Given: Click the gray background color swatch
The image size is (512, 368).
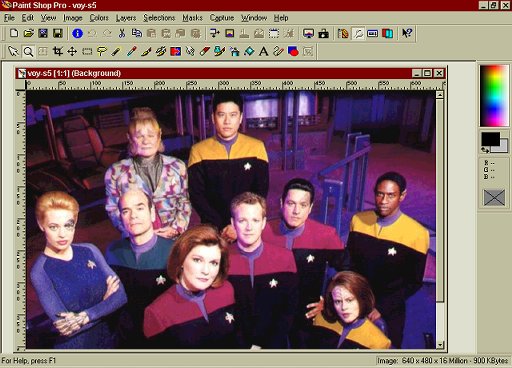Looking at the screenshot, I should (503, 148).
